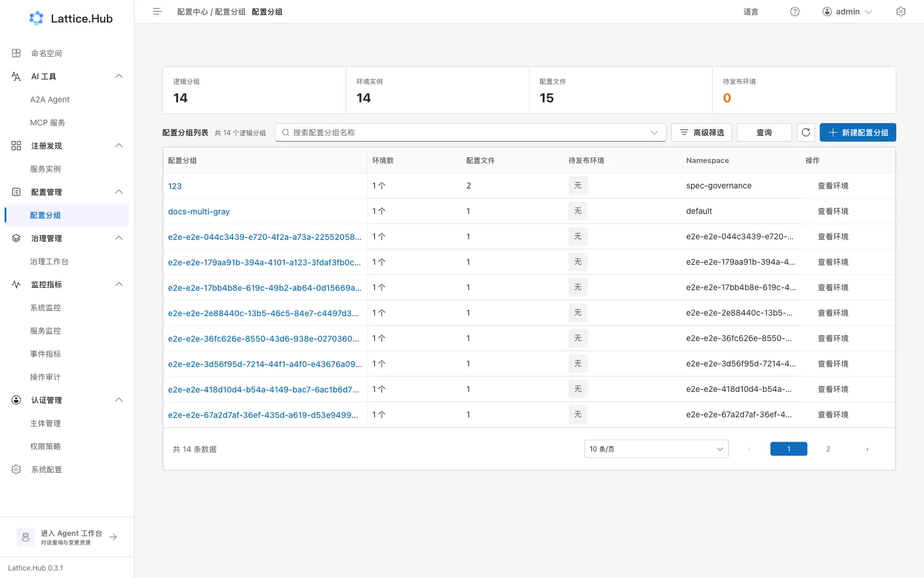Click 查看环境 for row 123
This screenshot has height=578, width=924.
[x=833, y=186]
